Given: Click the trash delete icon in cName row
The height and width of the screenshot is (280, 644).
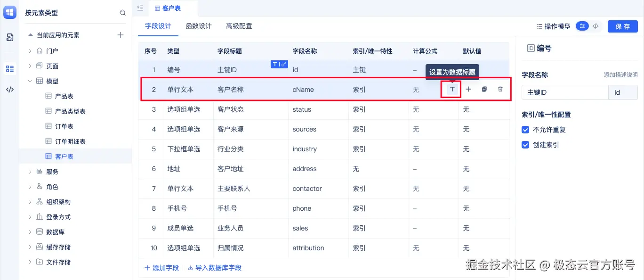Looking at the screenshot, I should click(500, 89).
